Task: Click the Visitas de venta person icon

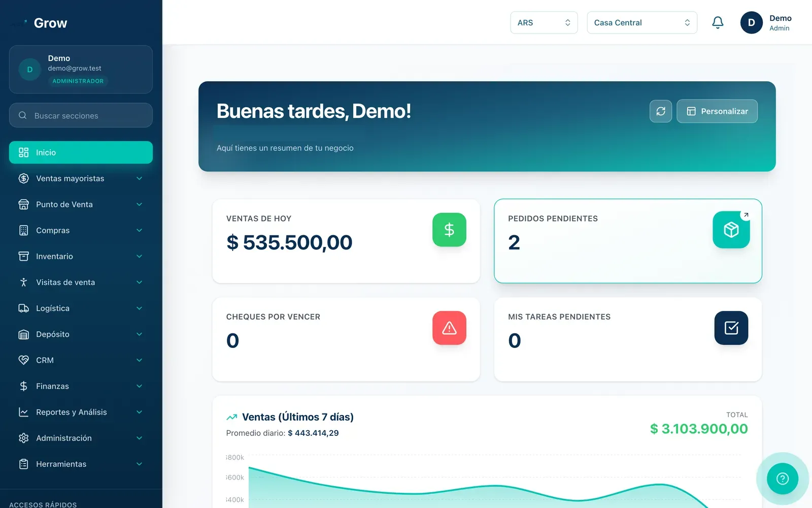Action: tap(23, 282)
